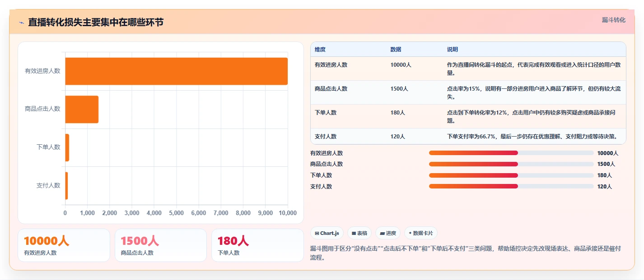This screenshot has height=280, width=644.
Task: Click the 120人 cell in the table
Action: pos(398,136)
